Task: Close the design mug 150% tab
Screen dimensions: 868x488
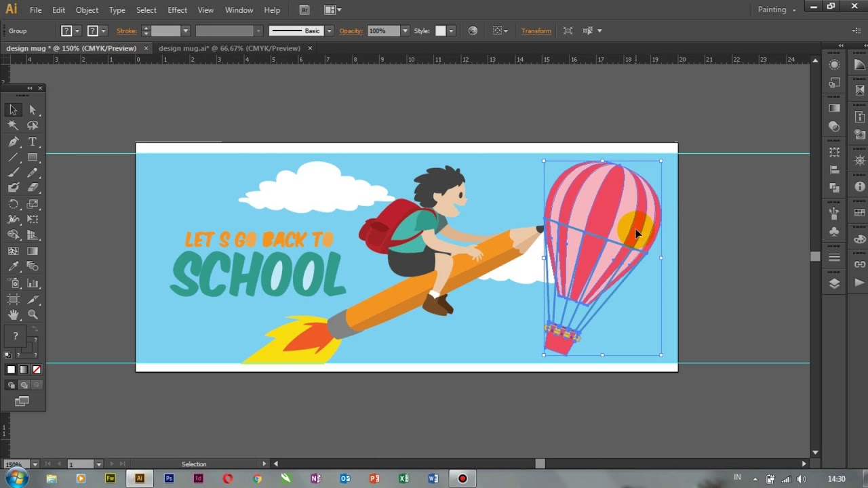Action: [144, 48]
